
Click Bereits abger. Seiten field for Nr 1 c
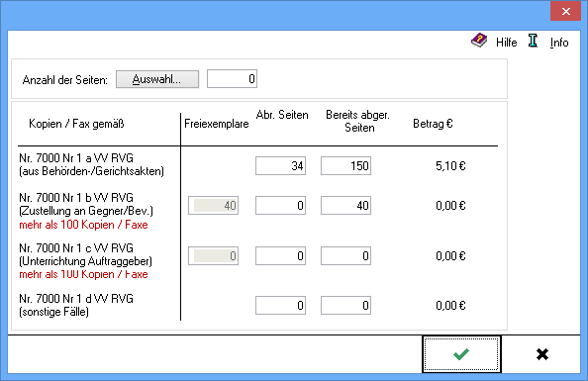click(x=345, y=255)
